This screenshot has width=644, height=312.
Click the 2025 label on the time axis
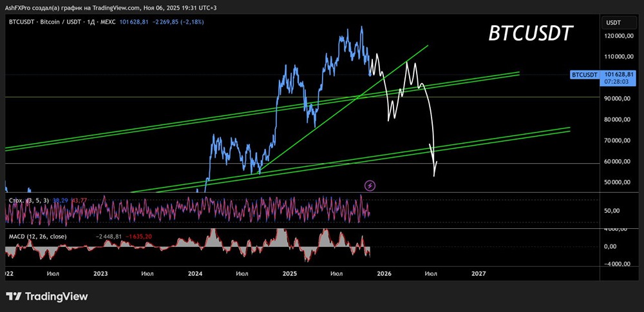[290, 273]
